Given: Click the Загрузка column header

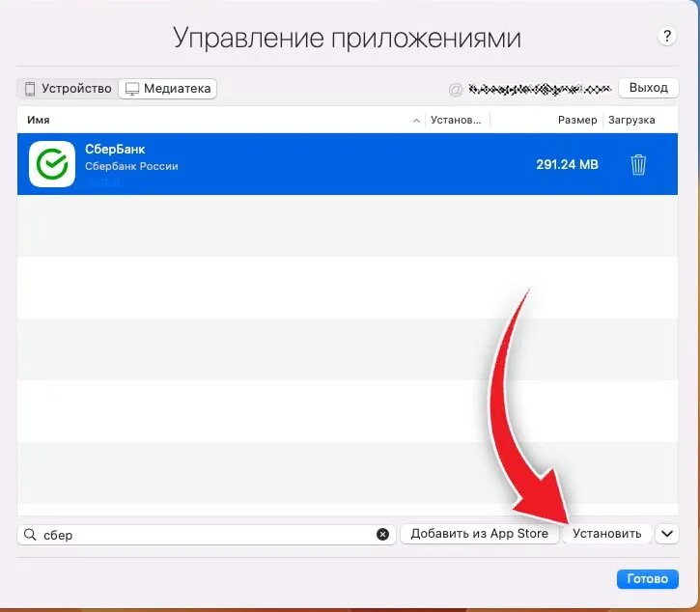Looking at the screenshot, I should (x=631, y=120).
